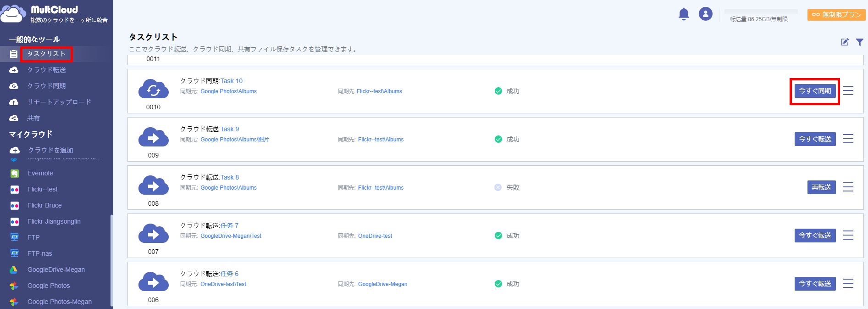868x309 pixels.
Task: Click the notification bell icon
Action: pos(684,14)
